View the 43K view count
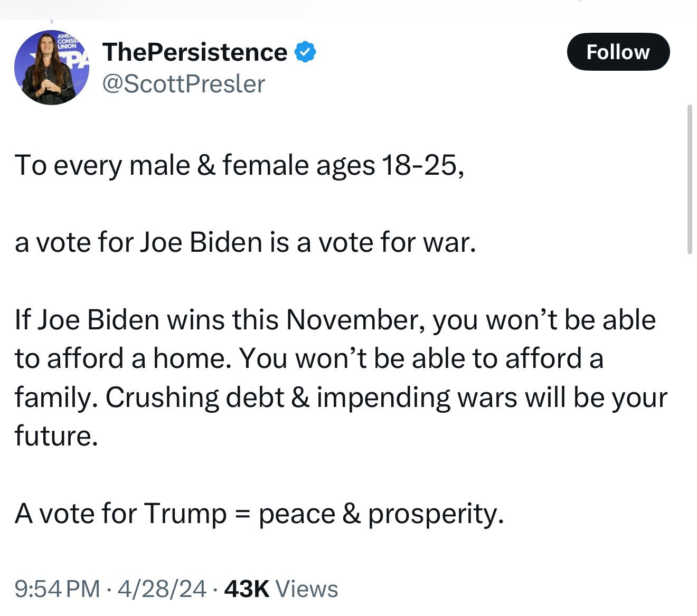Screen dimensions: 697x616 (x=247, y=589)
